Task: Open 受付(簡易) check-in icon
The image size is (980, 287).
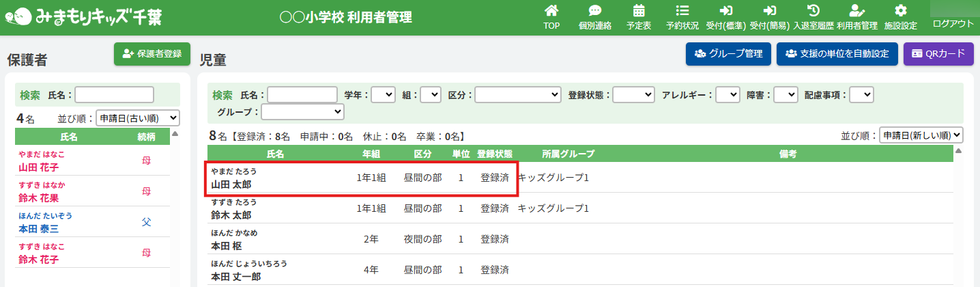Action: pyautogui.click(x=770, y=12)
